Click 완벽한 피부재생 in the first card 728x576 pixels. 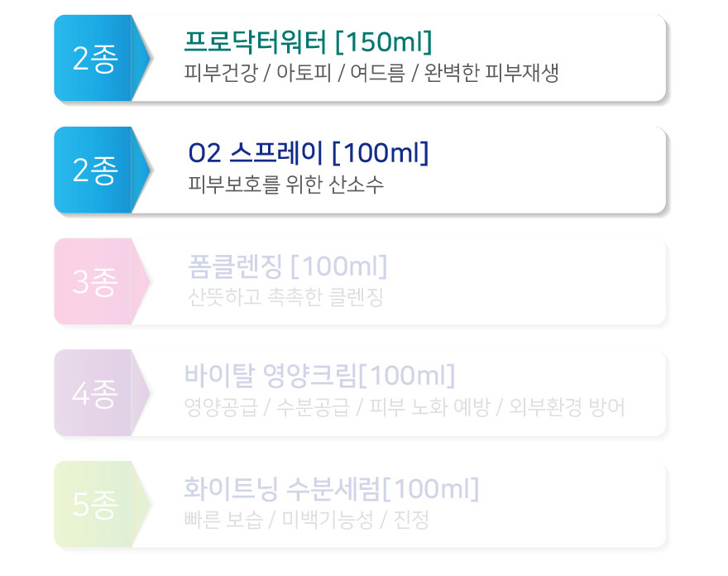point(491,73)
